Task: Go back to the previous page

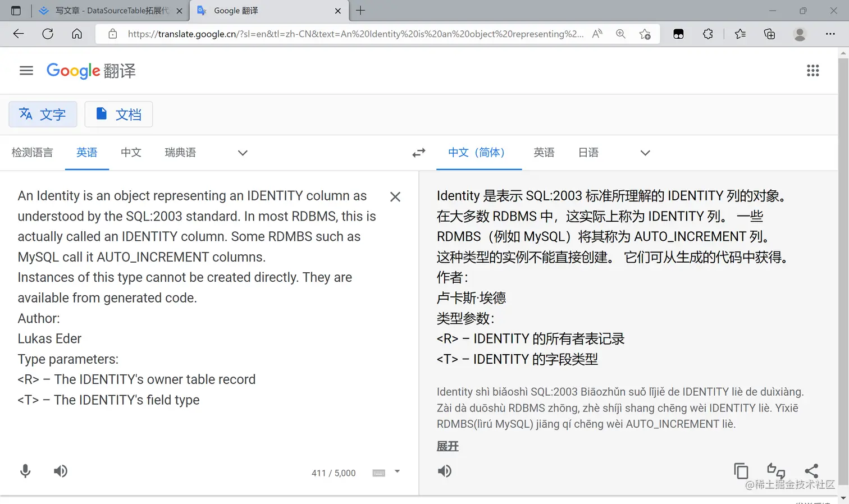Action: pos(19,34)
